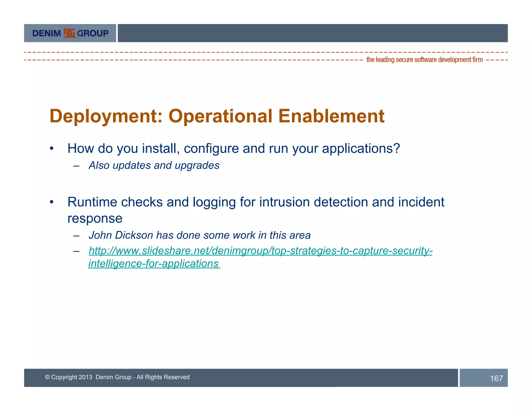Select the 'Deployment: Operational Enablement' title
The image size is (532, 411).
pos(217,116)
